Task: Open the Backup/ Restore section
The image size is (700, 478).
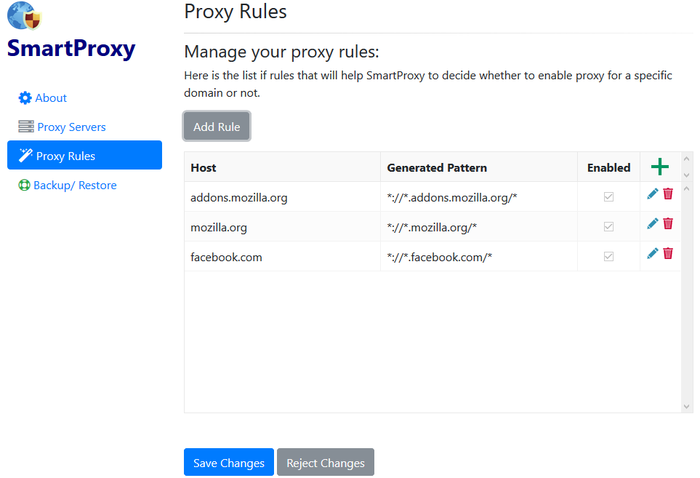Action: 74,185
